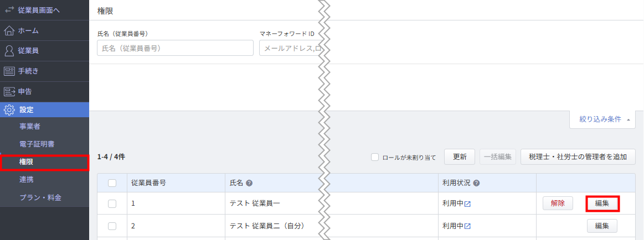Check the row checkbox for employee 2
644x240 pixels.
point(112,226)
